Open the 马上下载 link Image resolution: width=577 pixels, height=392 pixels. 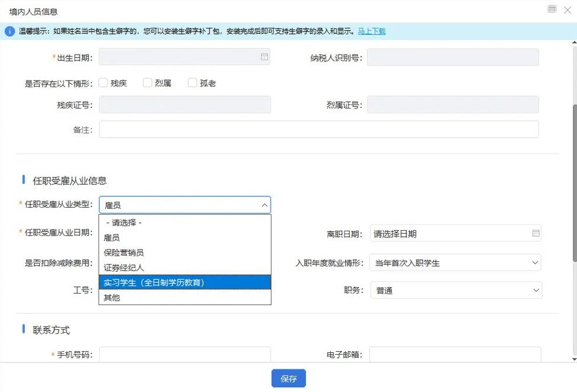pos(371,31)
